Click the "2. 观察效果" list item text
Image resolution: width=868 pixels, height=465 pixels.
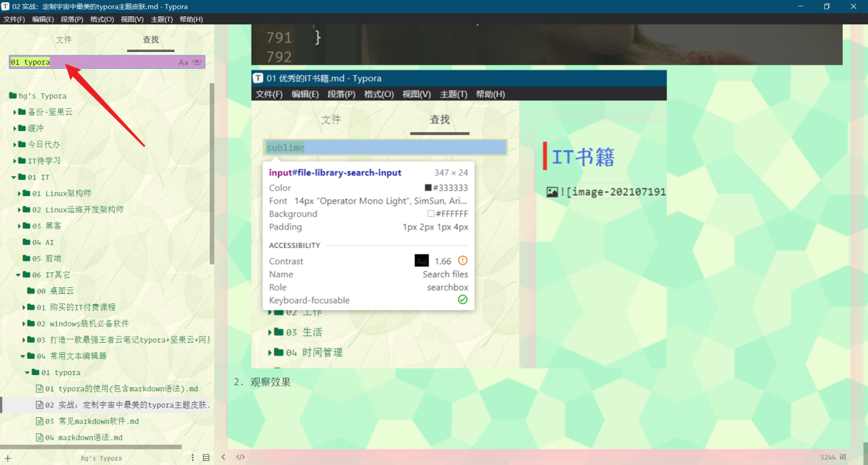pos(262,383)
